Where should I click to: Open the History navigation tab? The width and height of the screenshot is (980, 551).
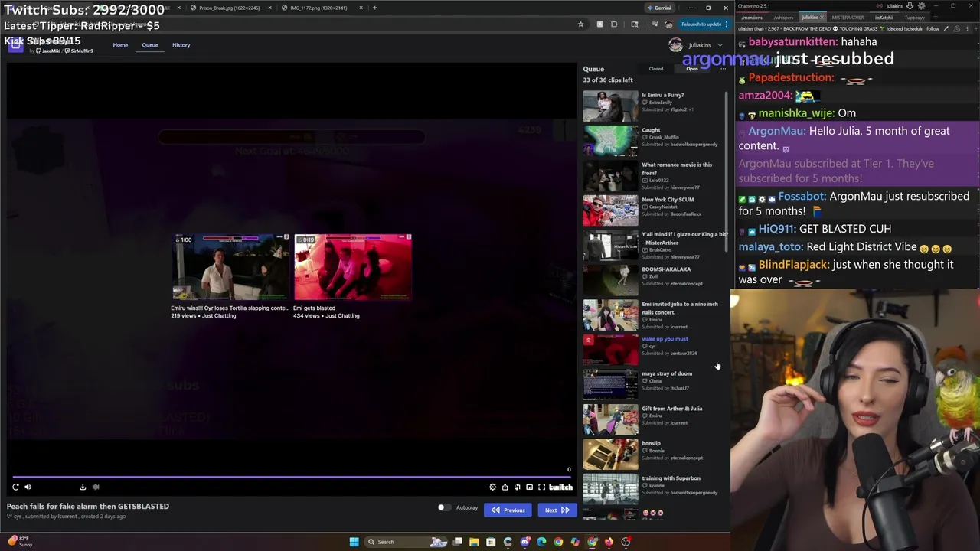(x=181, y=44)
